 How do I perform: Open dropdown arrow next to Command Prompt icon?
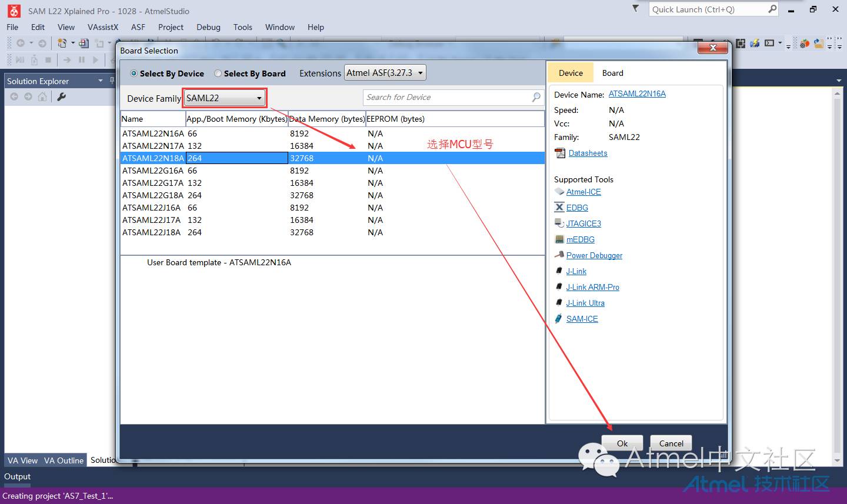(780, 43)
